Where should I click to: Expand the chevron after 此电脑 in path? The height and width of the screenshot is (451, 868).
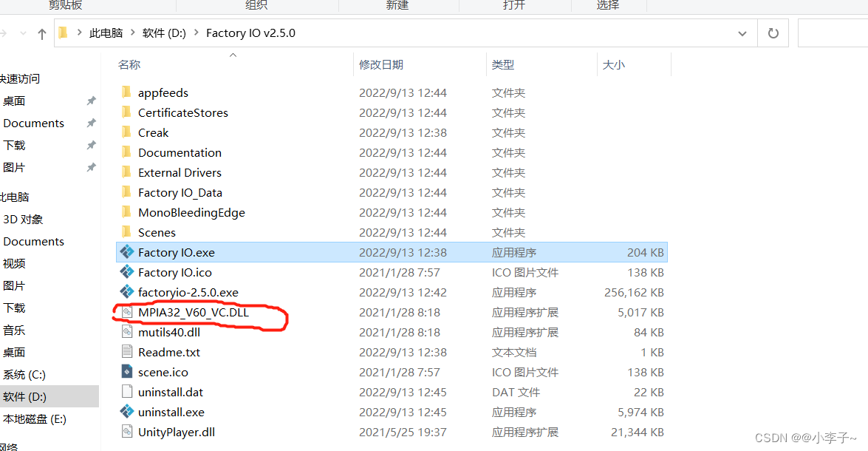click(132, 33)
